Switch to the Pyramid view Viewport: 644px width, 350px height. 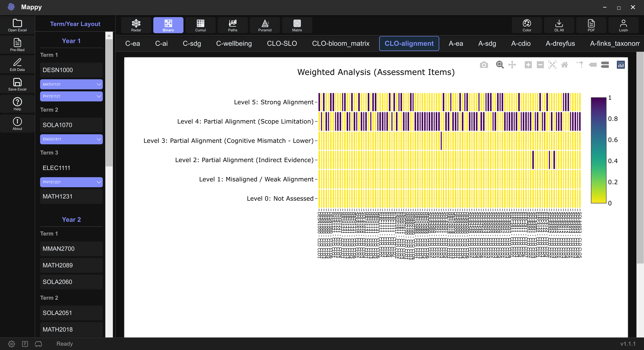265,25
